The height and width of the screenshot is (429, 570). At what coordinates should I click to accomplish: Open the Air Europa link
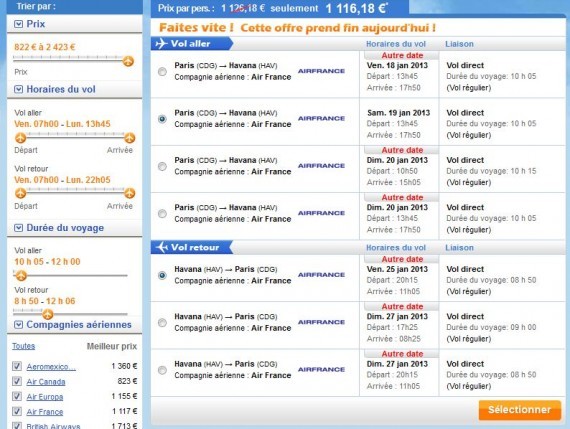point(45,397)
